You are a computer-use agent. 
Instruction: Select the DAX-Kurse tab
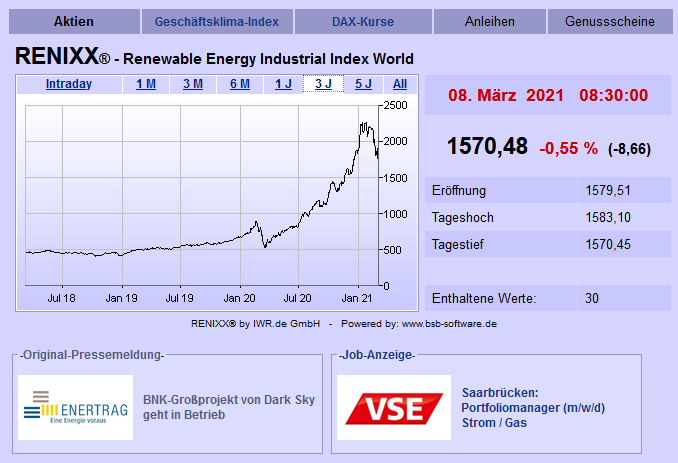point(363,21)
